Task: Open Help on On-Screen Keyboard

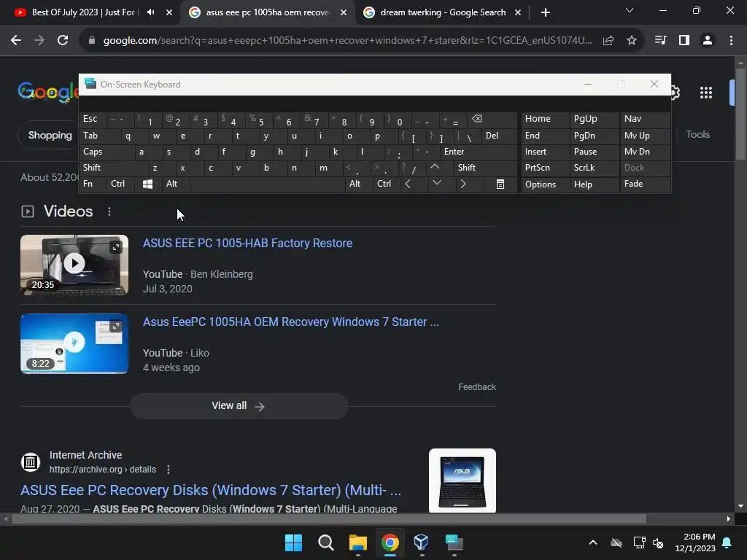Action: [594, 184]
